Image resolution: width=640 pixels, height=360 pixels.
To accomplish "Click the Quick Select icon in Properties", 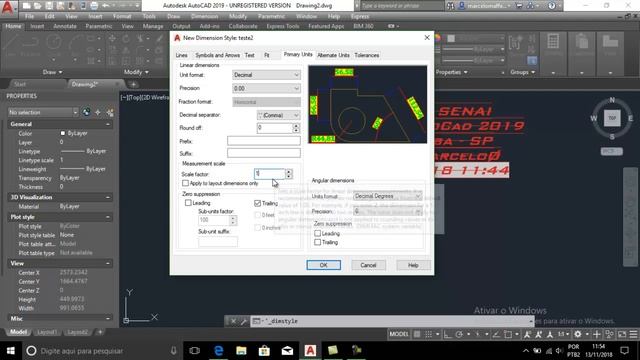I will coord(110,112).
